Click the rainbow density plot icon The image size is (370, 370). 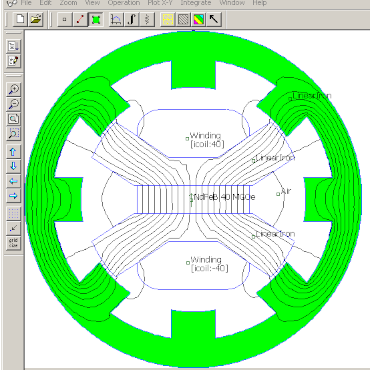click(198, 19)
